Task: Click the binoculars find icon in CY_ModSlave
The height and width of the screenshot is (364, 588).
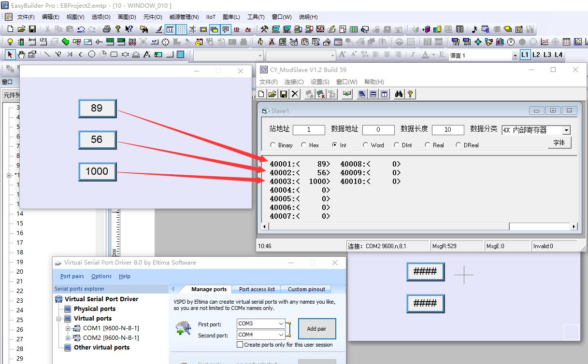Action: (399, 94)
